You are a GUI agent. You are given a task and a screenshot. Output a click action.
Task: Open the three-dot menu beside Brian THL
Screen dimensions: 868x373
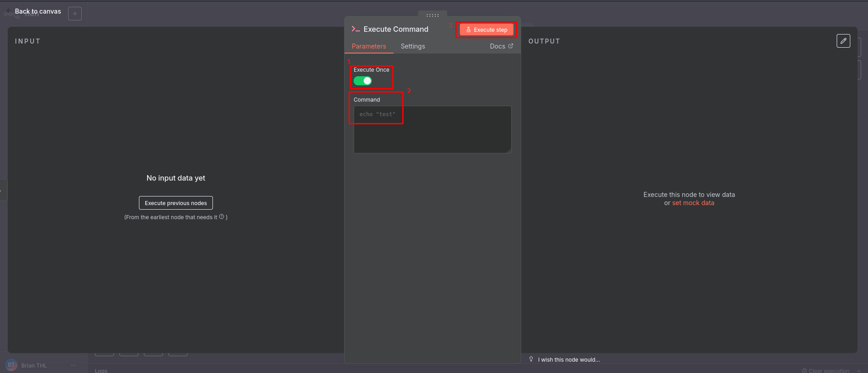74,365
